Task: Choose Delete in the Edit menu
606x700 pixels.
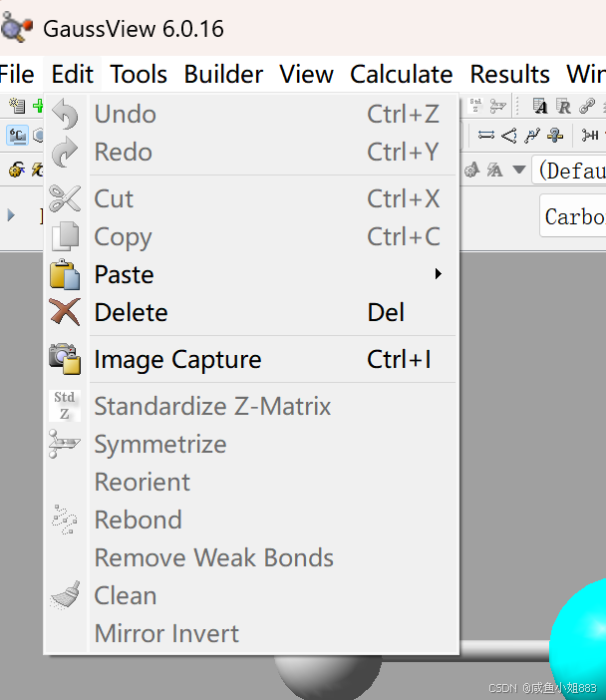Action: pyautogui.click(x=252, y=312)
